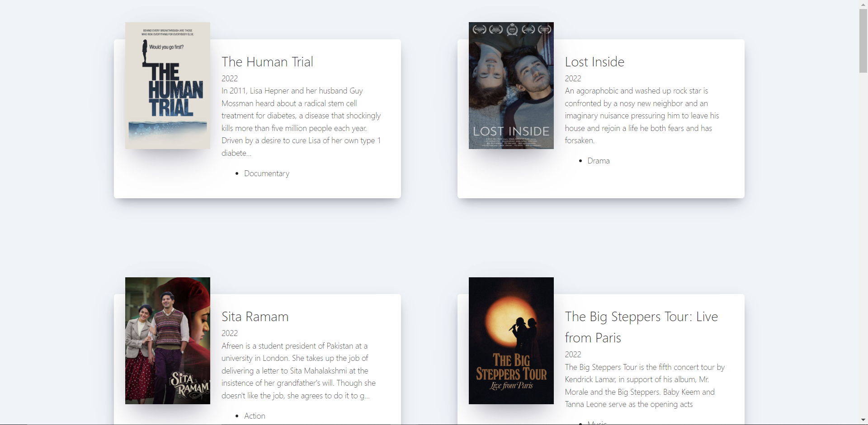868x425 pixels.
Task: Click The Human Trial movie card
Action: [316, 190]
